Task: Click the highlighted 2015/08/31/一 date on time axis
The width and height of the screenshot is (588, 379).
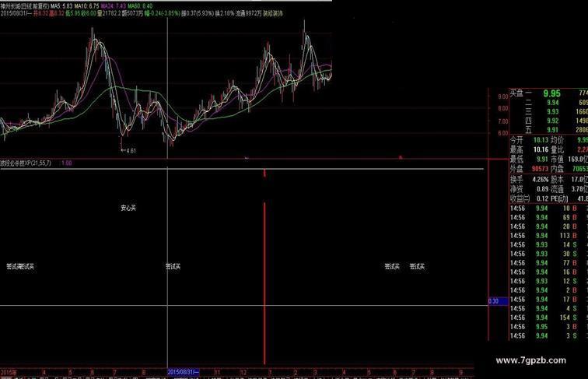Action: (184, 372)
